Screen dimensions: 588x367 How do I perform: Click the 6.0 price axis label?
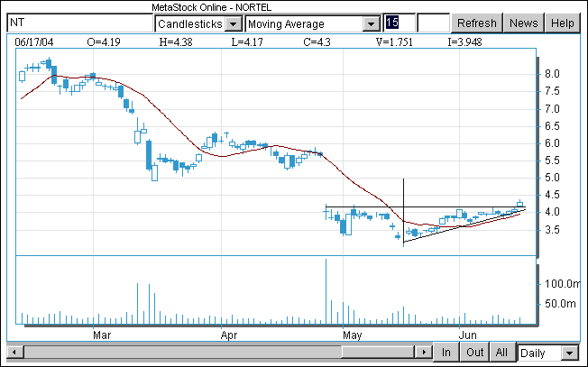tap(552, 143)
